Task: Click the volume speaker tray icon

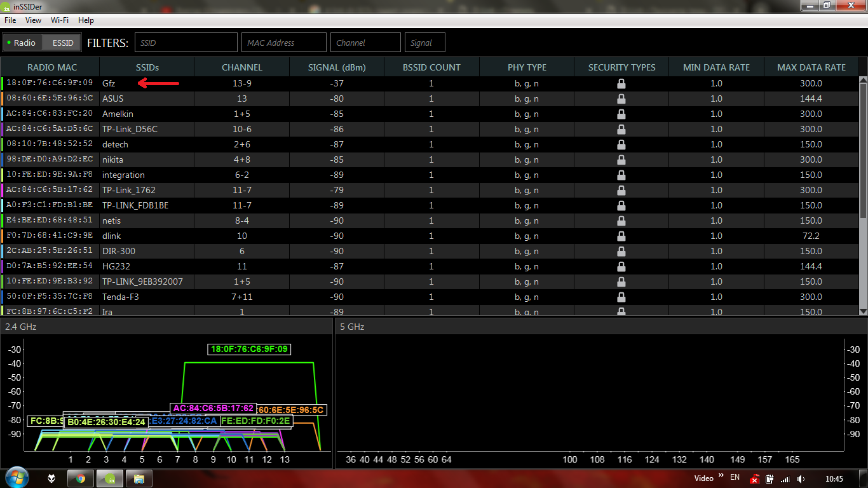Action: click(x=801, y=478)
